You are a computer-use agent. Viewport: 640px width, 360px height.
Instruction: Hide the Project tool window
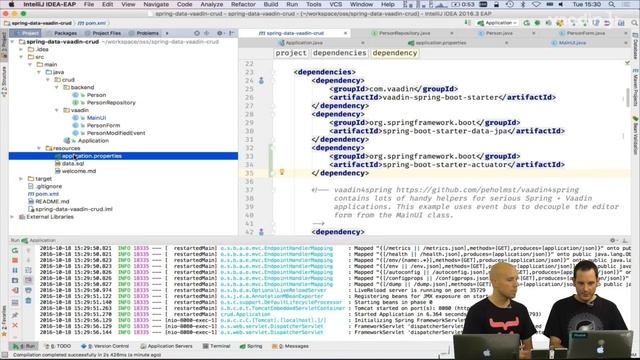[x=231, y=33]
